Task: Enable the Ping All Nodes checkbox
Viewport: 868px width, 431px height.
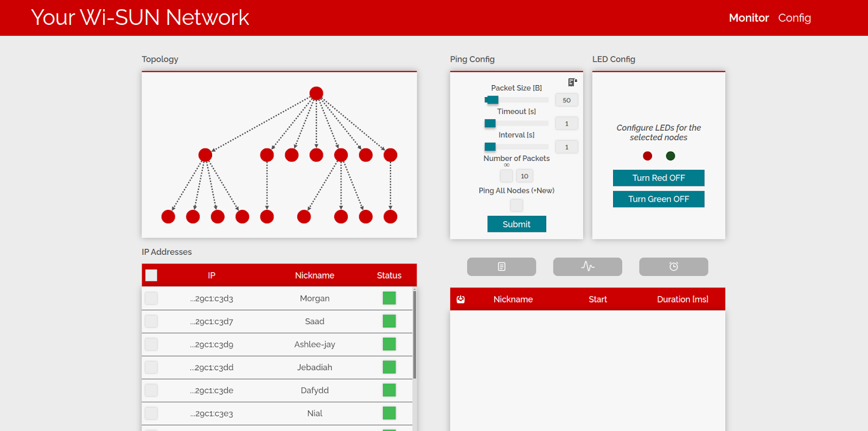Action: (516, 205)
